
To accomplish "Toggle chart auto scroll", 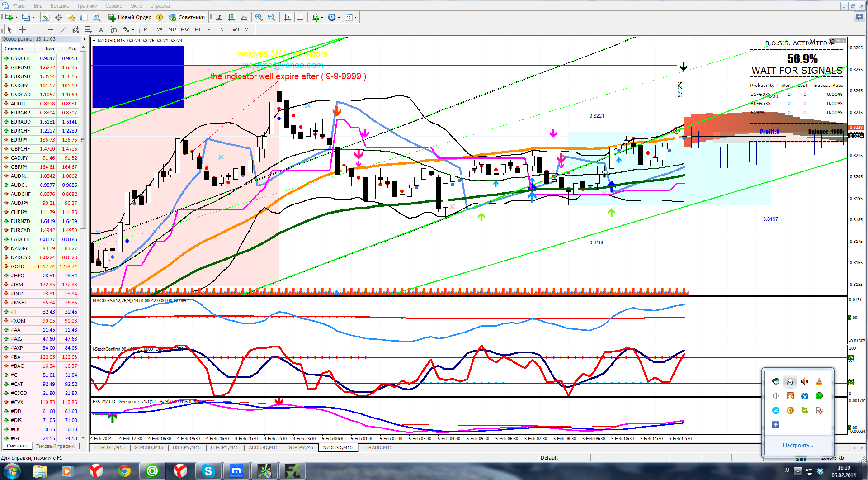I will 287,17.
